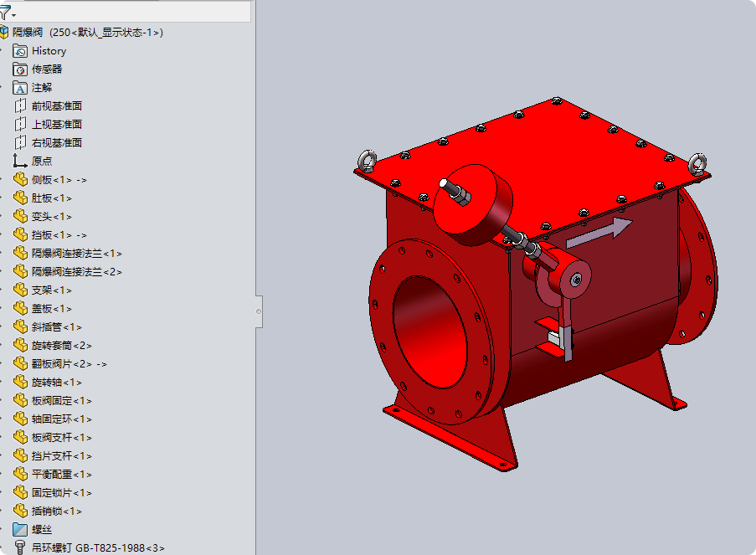Click the 吊环螺钉 GB-T825-1988<3> screw icon
Viewport: 756px width, 555px height.
20,547
